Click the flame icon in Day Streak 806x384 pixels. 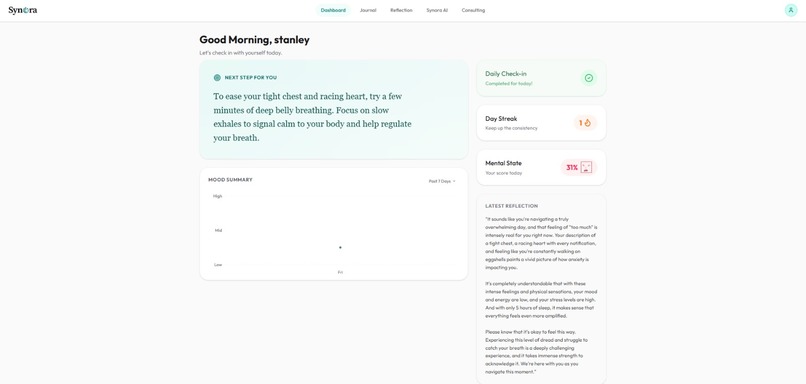(588, 123)
